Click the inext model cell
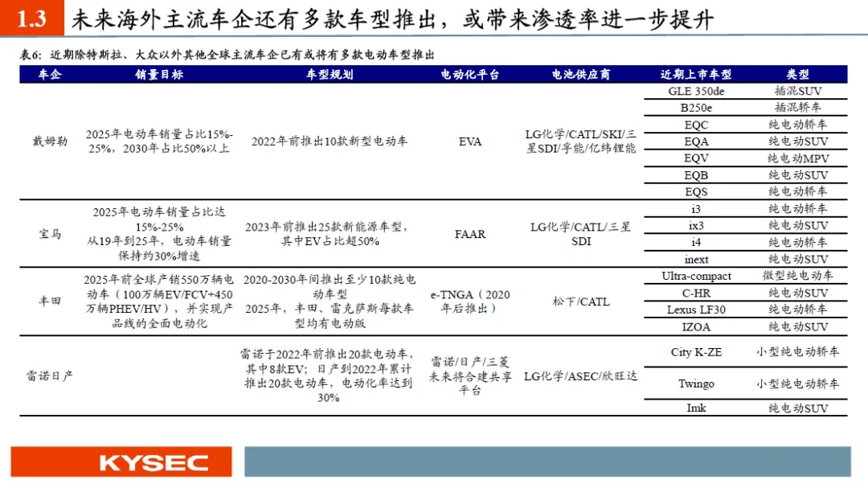The image size is (868, 488). click(x=696, y=259)
